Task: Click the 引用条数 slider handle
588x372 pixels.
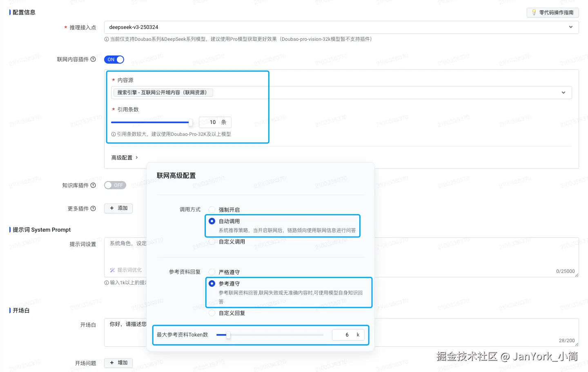Action: (x=190, y=122)
